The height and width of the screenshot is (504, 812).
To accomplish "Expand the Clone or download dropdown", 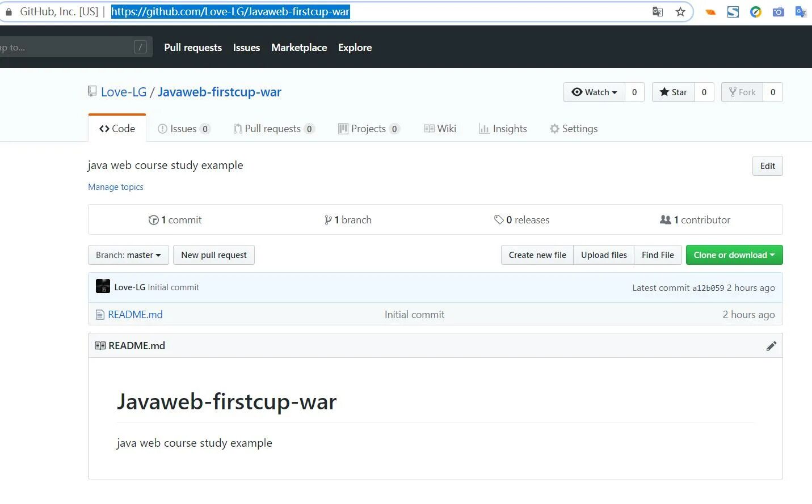I will click(734, 255).
